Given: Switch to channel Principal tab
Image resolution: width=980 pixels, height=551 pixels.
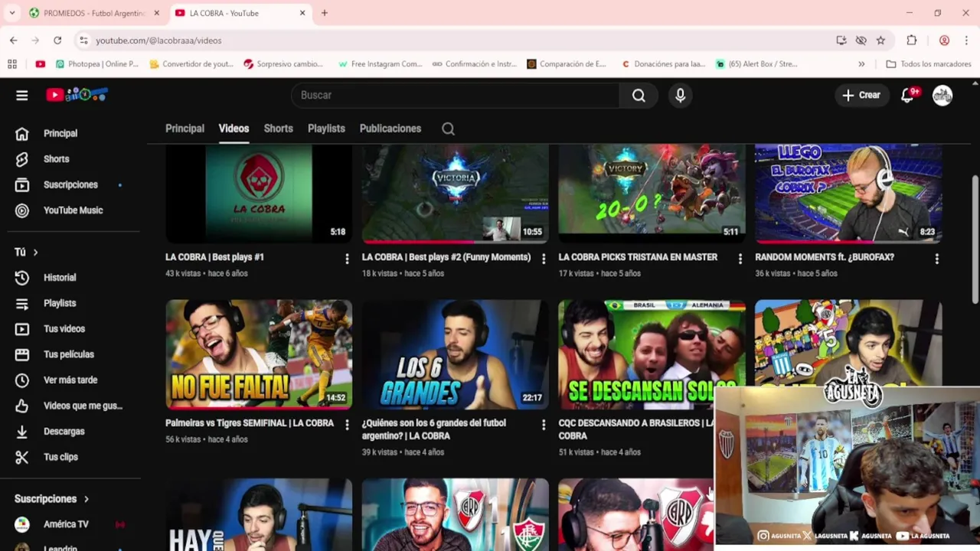Looking at the screenshot, I should click(x=185, y=129).
